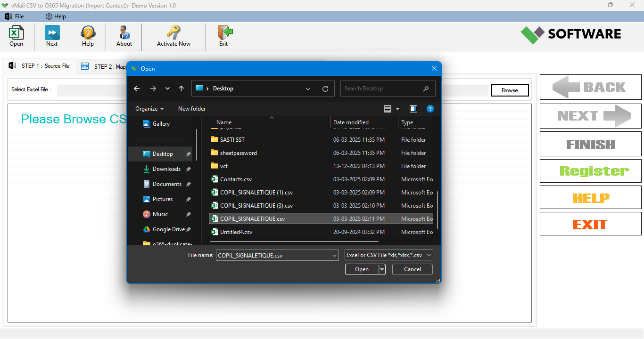Open the view options dropdown arrow

click(397, 109)
